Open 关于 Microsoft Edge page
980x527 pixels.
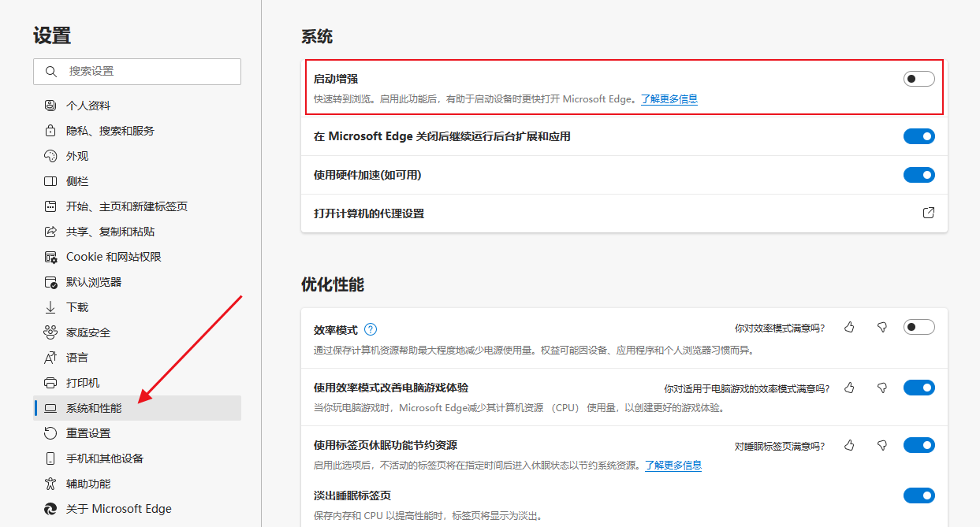point(137,509)
